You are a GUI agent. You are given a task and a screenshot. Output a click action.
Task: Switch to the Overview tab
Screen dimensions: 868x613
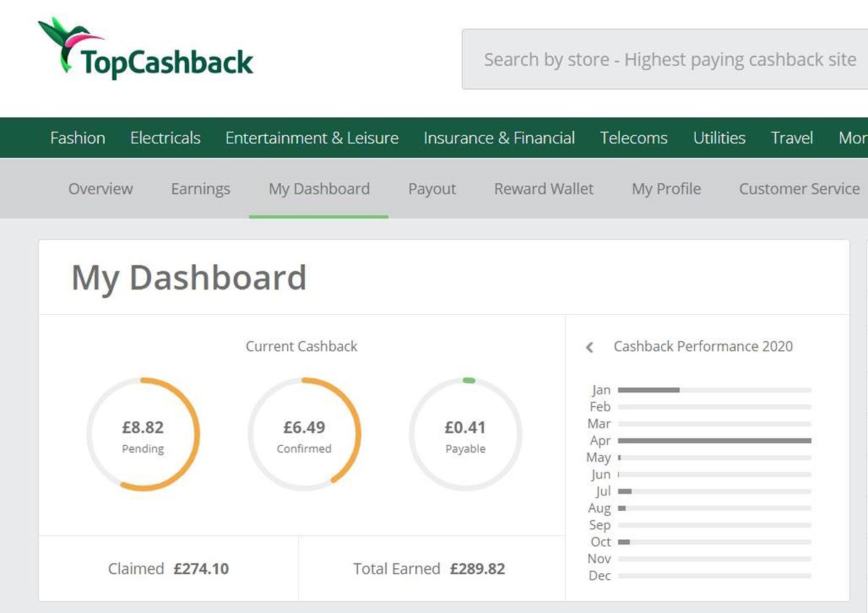pos(101,189)
